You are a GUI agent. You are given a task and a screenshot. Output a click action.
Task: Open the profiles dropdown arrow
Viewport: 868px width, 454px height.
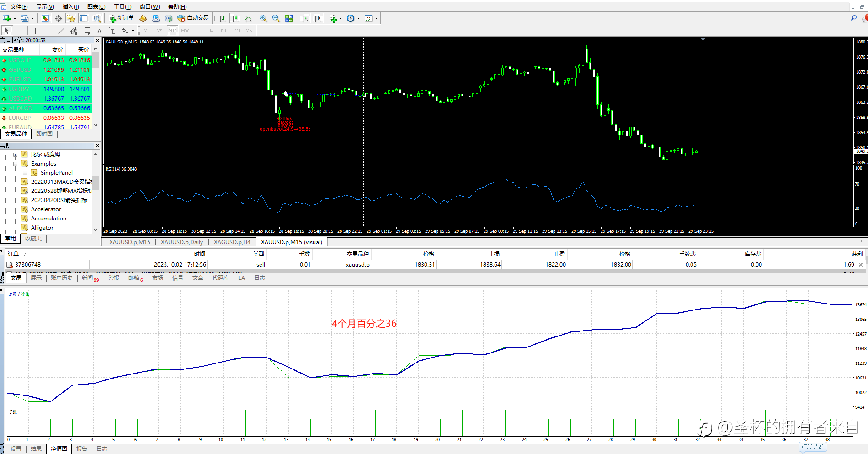pyautogui.click(x=32, y=19)
